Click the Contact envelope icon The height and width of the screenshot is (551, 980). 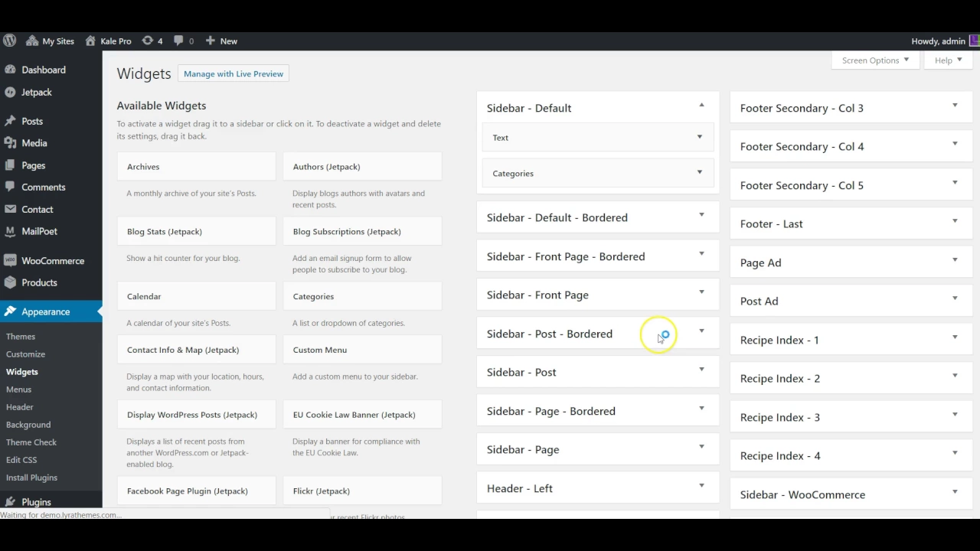click(10, 209)
